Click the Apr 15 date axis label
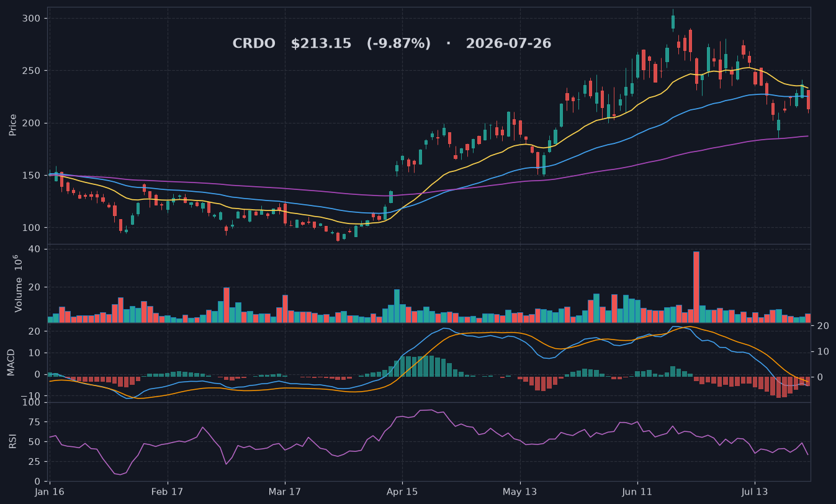836x504 pixels. [x=402, y=492]
